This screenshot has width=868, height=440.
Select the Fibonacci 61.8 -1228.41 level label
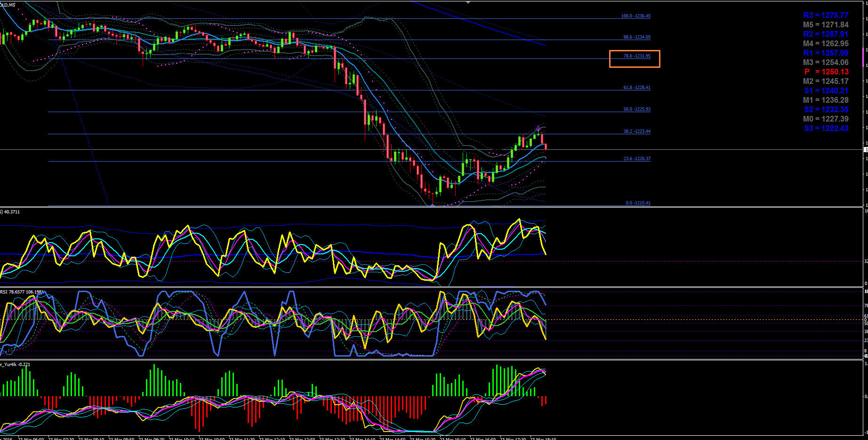(x=637, y=88)
